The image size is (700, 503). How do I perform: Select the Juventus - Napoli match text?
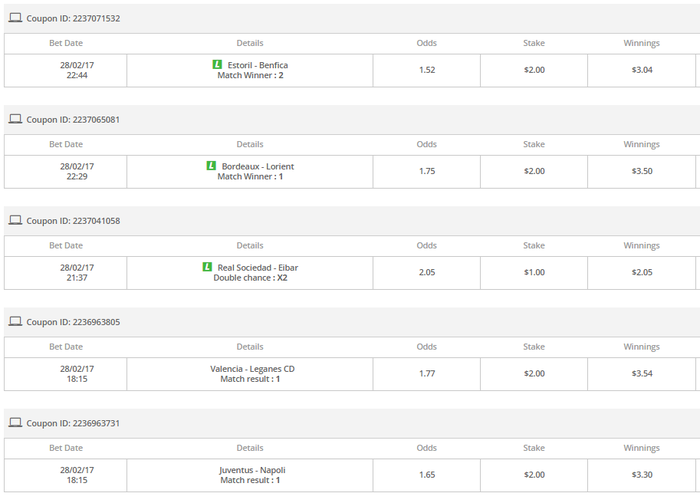252,469
